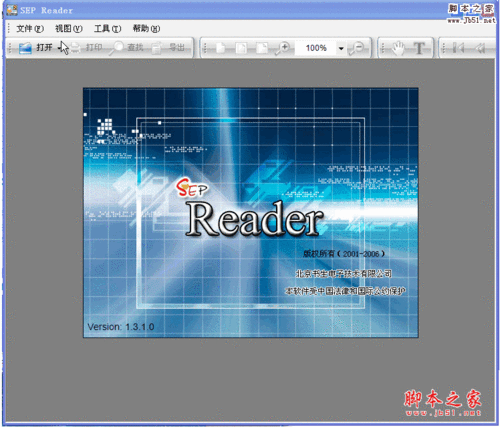Select the hand pan tool
500x427 pixels.
pos(397,48)
